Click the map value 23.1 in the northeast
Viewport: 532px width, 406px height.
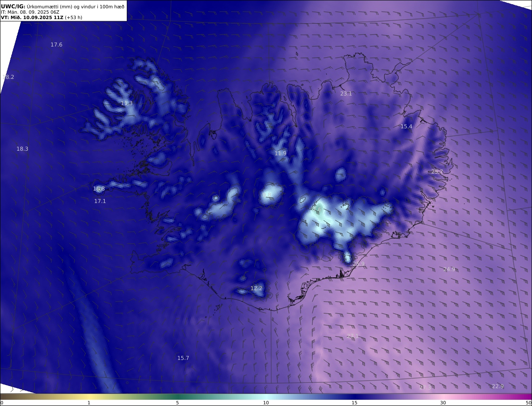346,93
